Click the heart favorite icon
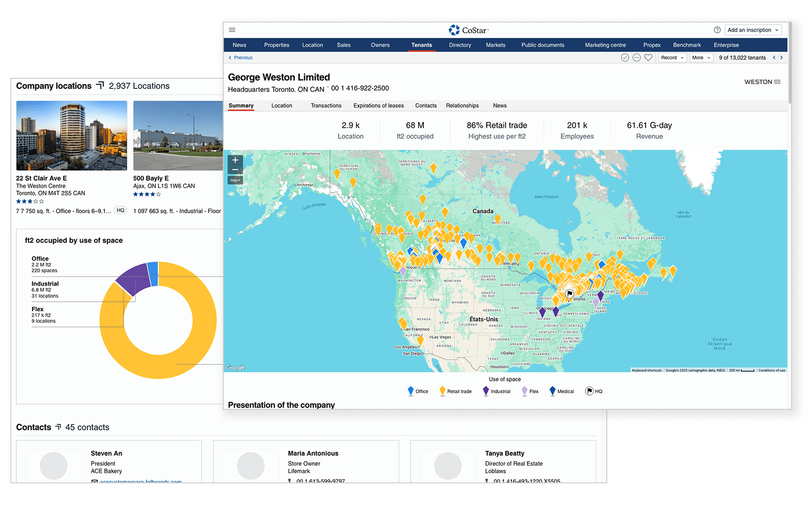Viewport: 812px width, 519px height. coord(648,57)
